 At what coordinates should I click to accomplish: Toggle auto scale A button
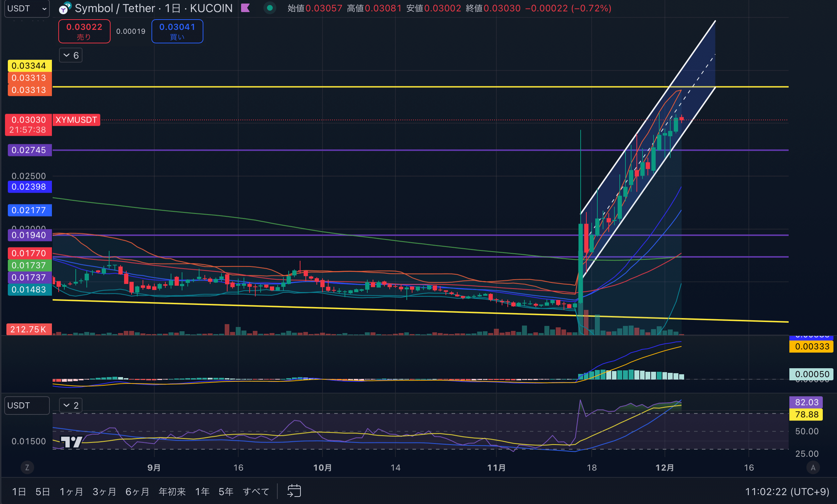coord(813,467)
